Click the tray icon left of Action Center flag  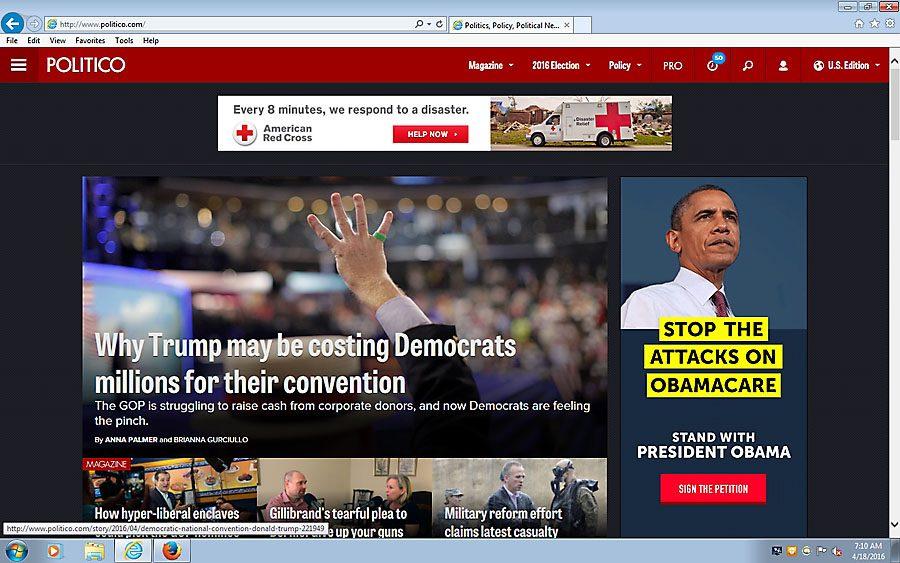coord(806,551)
